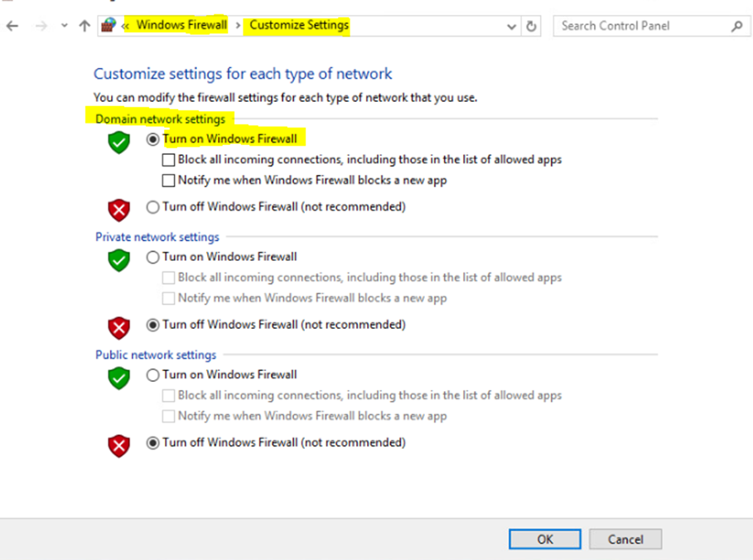Expand the address bar history chevron
Viewport: 753px width, 560px height.
point(511,27)
